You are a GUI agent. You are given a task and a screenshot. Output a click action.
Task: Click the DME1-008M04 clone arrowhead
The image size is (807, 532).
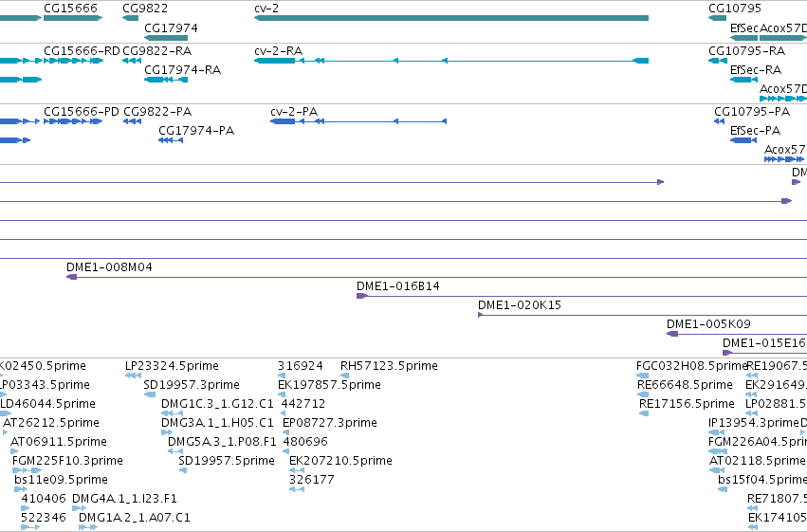tap(71, 277)
